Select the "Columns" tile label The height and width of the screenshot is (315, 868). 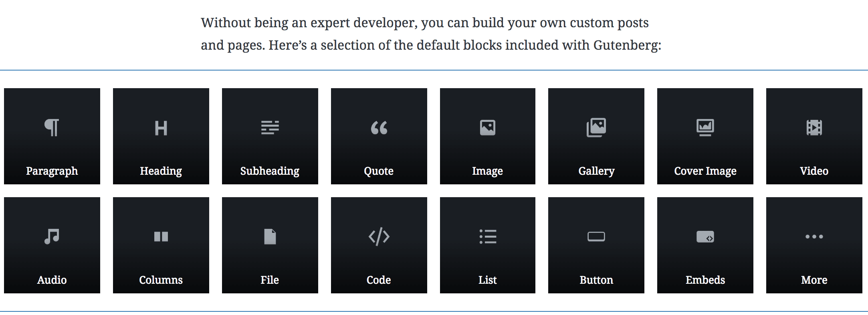pos(161,280)
